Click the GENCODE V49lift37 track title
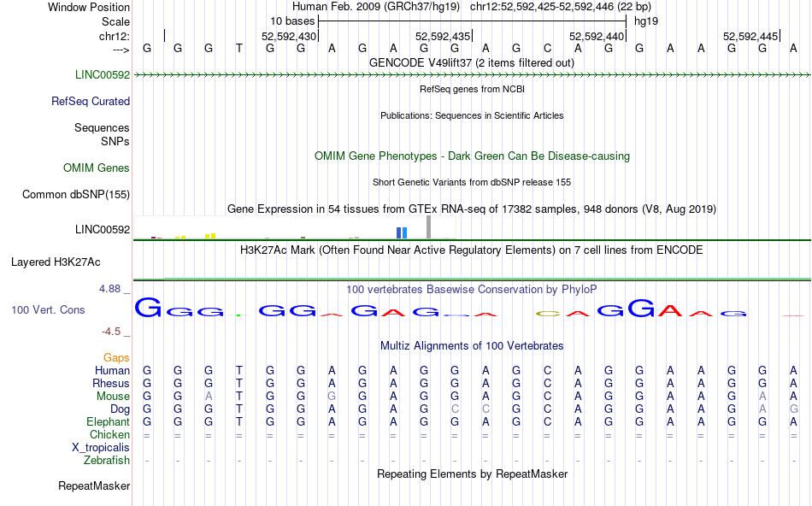The image size is (812, 506). (472, 62)
